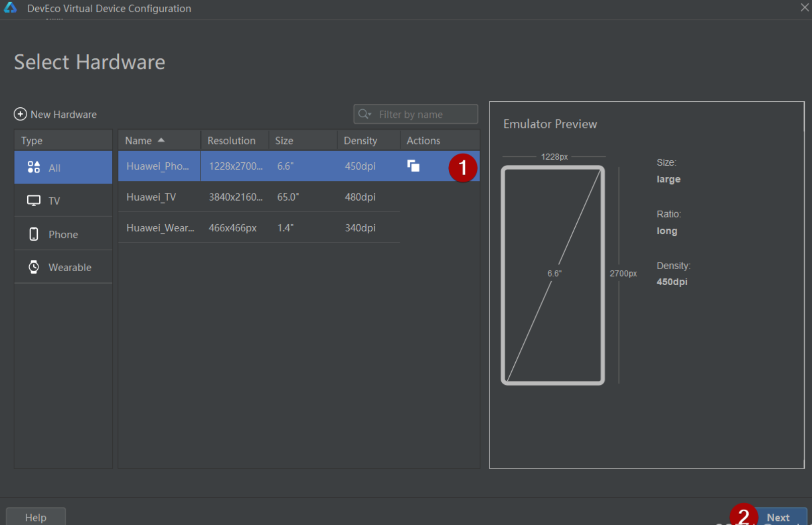
Task: Select the Huawei_TV device row
Action: pos(259,197)
